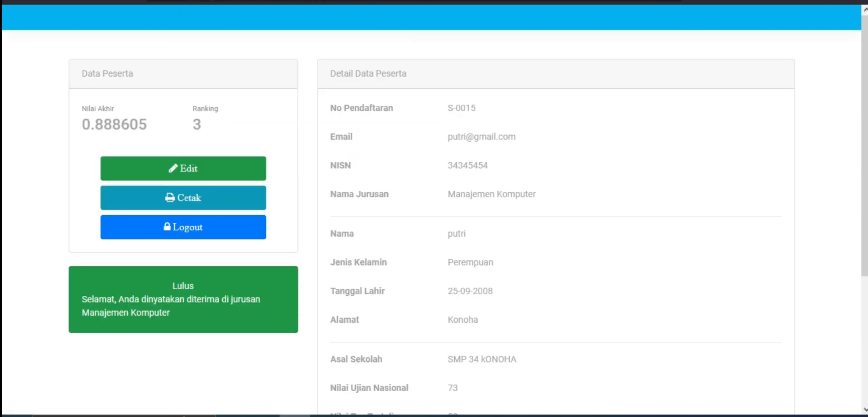Click the vertical scrollbar thumb
Image resolution: width=868 pixels, height=417 pixels.
865,145
